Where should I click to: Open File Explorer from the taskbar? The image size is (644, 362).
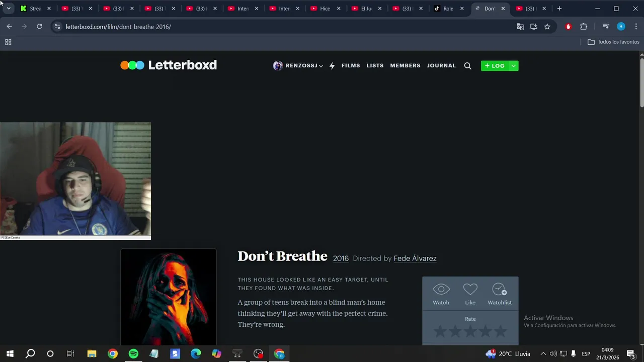click(x=92, y=354)
